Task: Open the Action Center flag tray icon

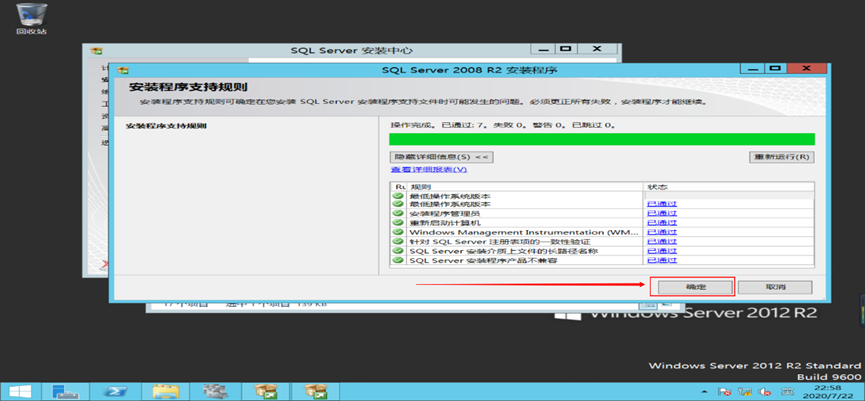Action: coord(725,391)
